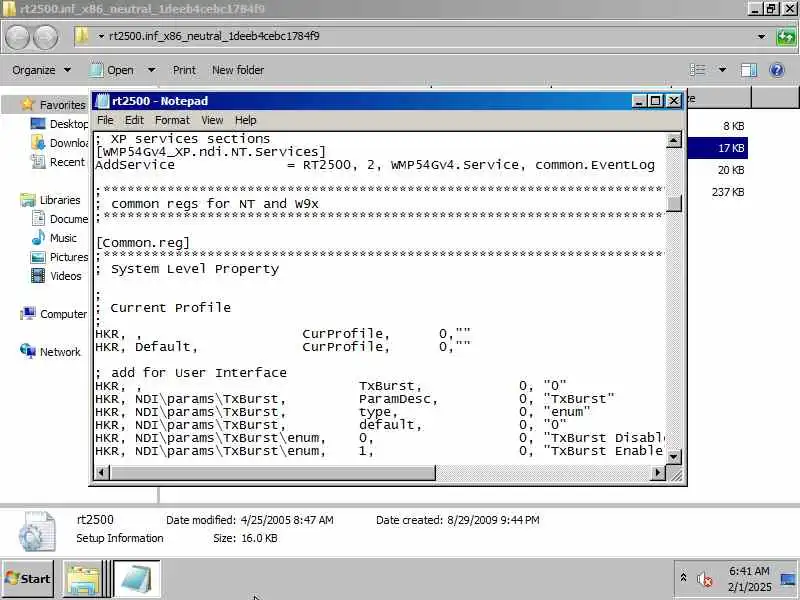Select Videos library

coord(65,276)
